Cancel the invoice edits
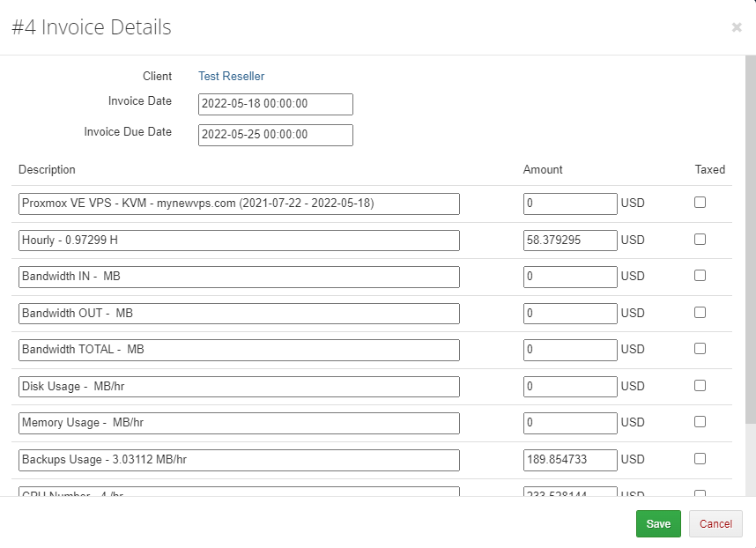Image resolution: width=756 pixels, height=548 pixels. [x=715, y=524]
